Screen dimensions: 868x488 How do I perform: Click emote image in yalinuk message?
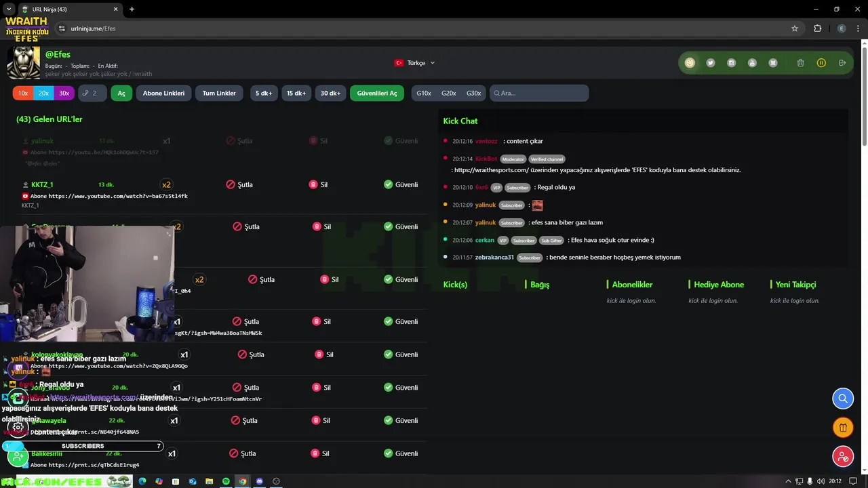[537, 205]
